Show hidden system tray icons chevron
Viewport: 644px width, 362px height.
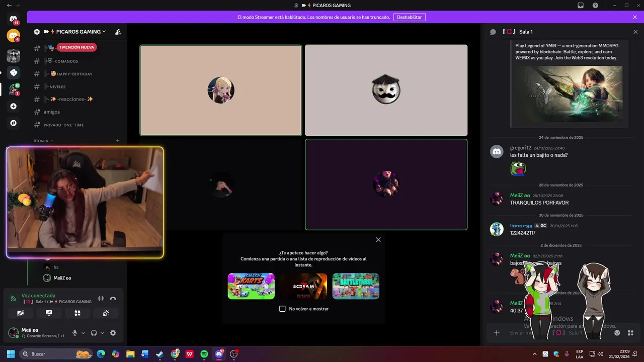point(534,354)
